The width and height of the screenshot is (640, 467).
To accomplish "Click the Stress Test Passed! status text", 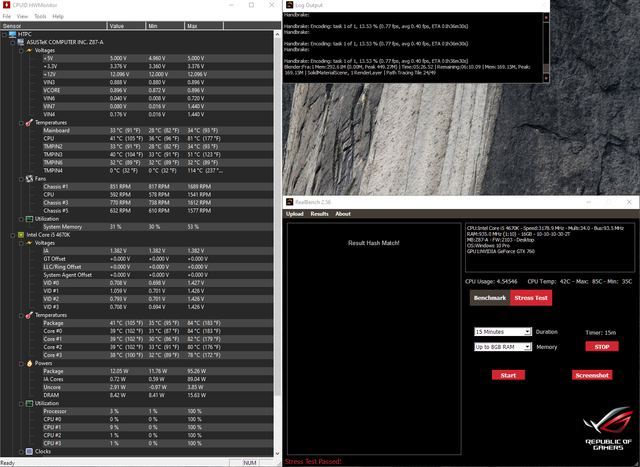I will click(313, 462).
